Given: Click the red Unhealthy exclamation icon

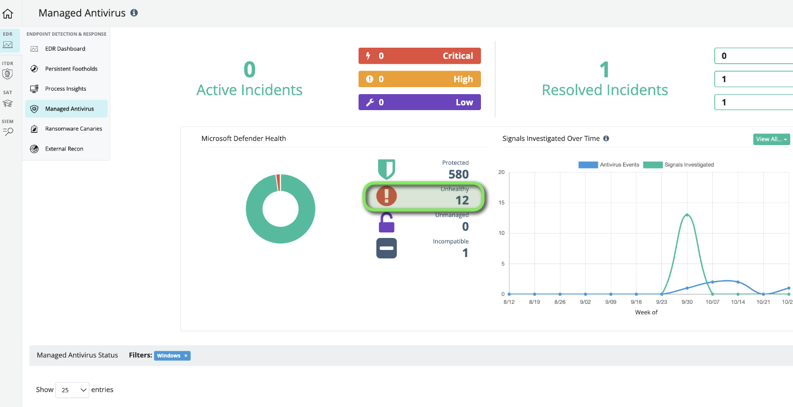Looking at the screenshot, I should click(386, 196).
